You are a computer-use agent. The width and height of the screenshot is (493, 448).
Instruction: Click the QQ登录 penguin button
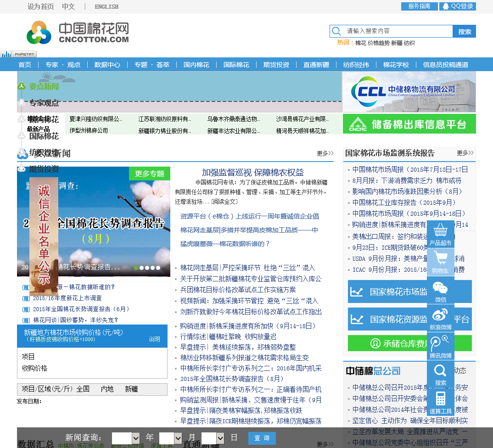click(458, 6)
